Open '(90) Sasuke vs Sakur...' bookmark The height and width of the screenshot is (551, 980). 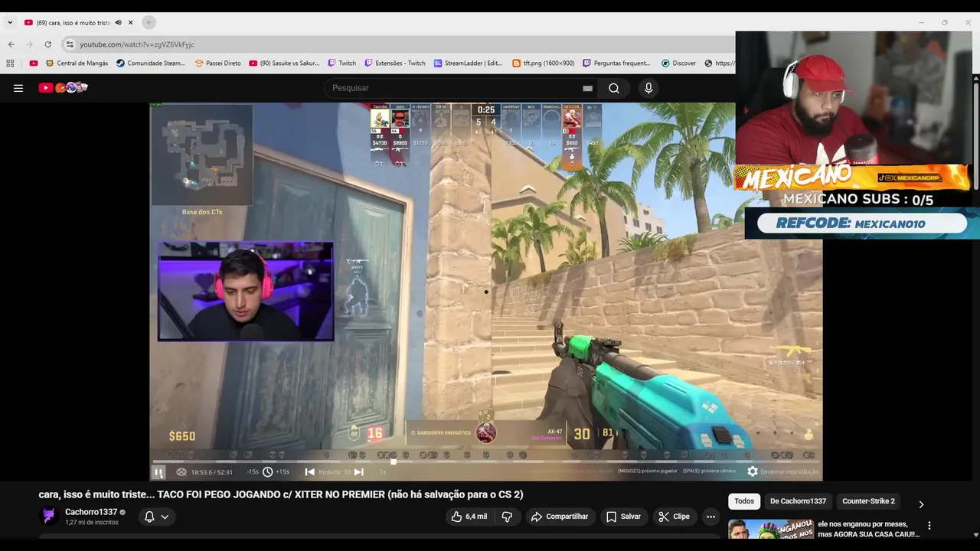284,64
